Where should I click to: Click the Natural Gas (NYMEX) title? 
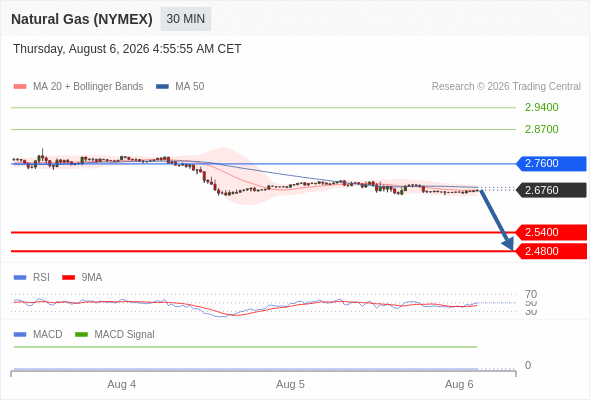82,19
